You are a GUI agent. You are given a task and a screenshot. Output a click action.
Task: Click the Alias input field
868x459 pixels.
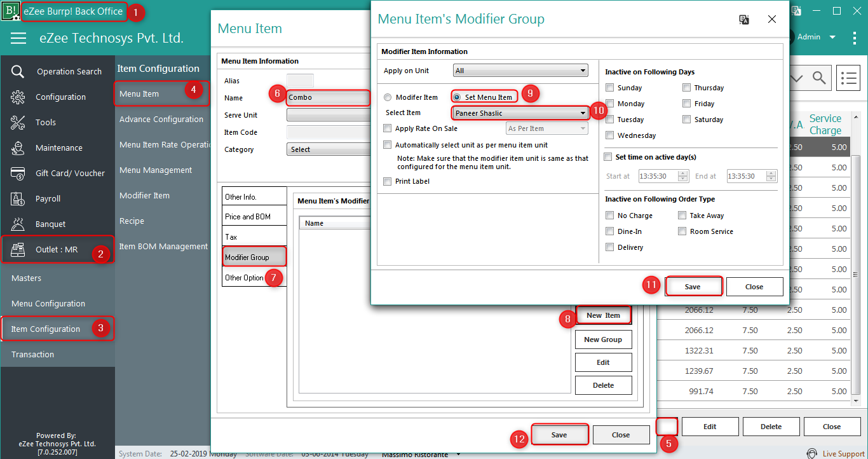pyautogui.click(x=300, y=81)
